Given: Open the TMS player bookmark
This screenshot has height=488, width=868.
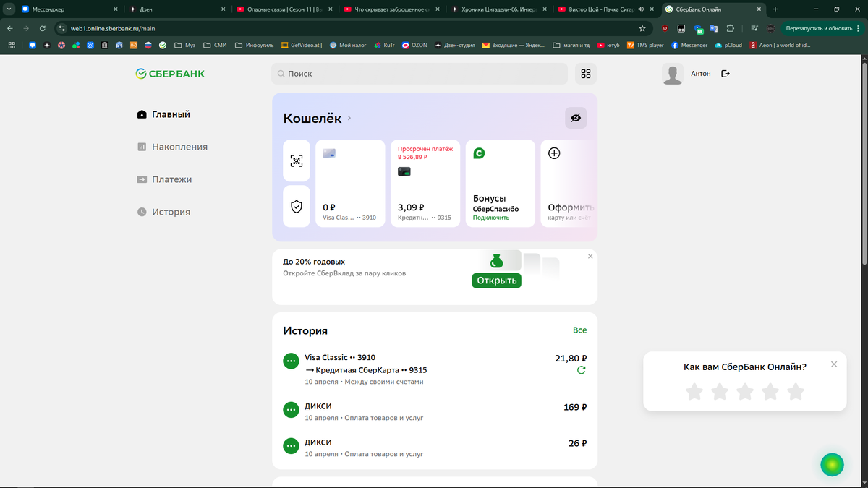Looking at the screenshot, I should pyautogui.click(x=645, y=45).
